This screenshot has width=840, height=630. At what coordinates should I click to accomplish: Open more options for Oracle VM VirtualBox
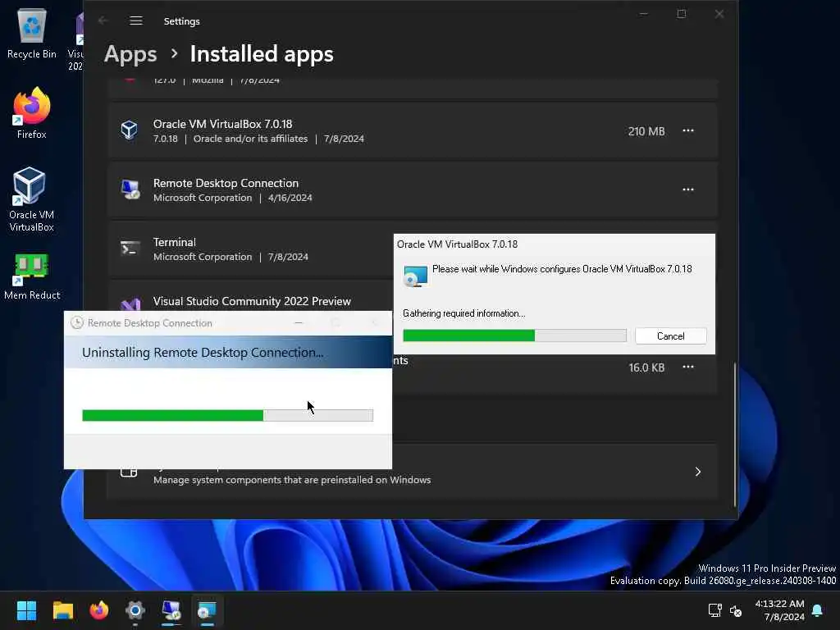pyautogui.click(x=688, y=130)
